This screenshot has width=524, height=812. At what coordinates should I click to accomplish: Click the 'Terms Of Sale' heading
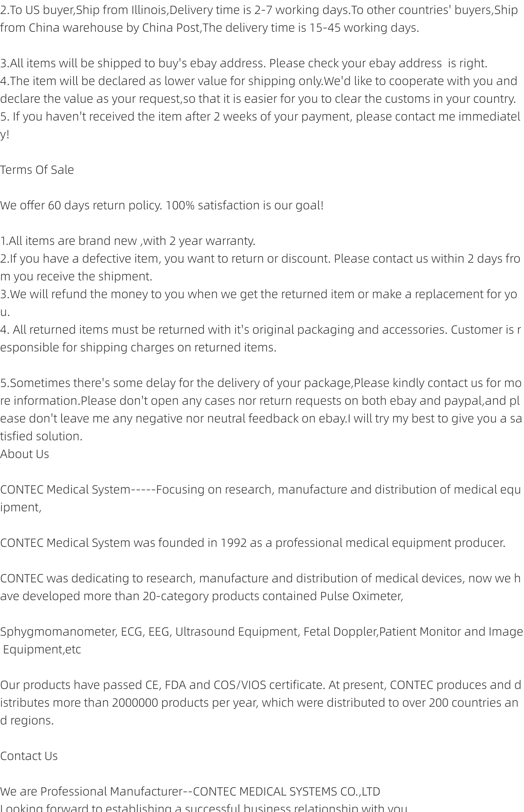point(37,170)
